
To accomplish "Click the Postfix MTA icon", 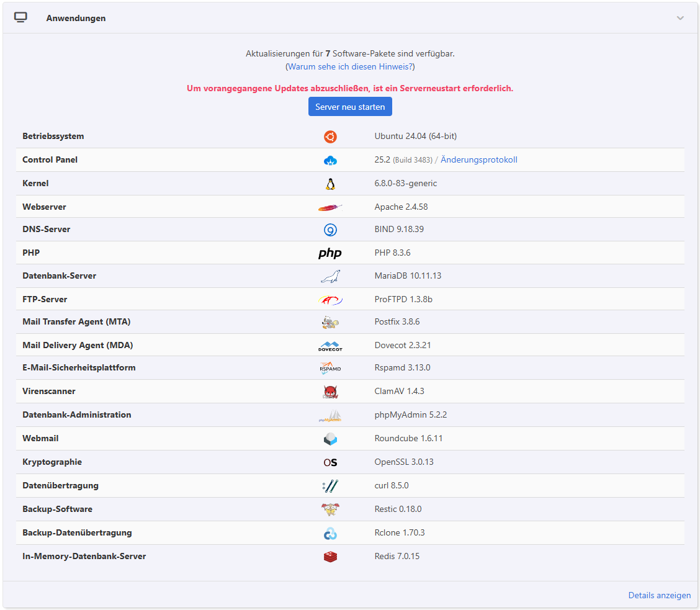I will [x=330, y=323].
